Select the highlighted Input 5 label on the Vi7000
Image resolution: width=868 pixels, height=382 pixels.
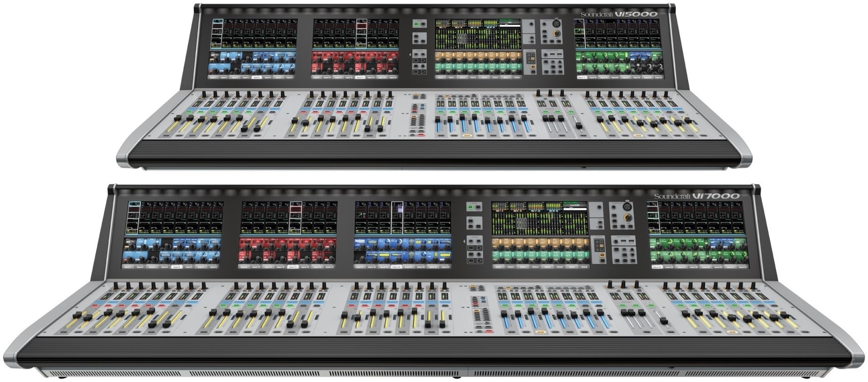pyautogui.click(x=177, y=267)
